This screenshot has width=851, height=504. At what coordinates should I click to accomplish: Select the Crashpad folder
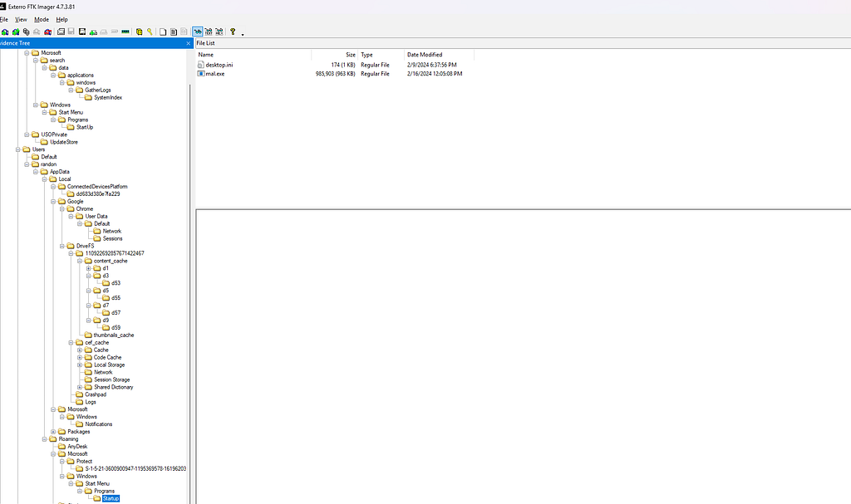pos(96,395)
